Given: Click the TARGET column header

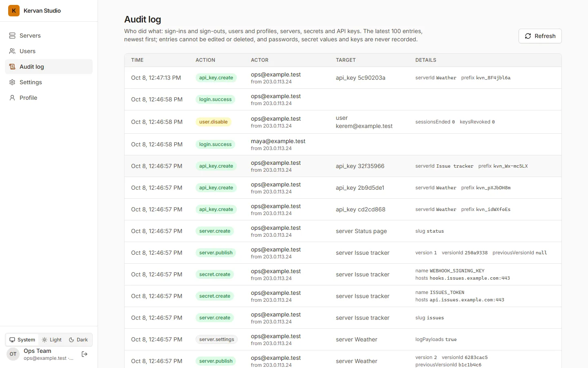Looking at the screenshot, I should click(345, 60).
